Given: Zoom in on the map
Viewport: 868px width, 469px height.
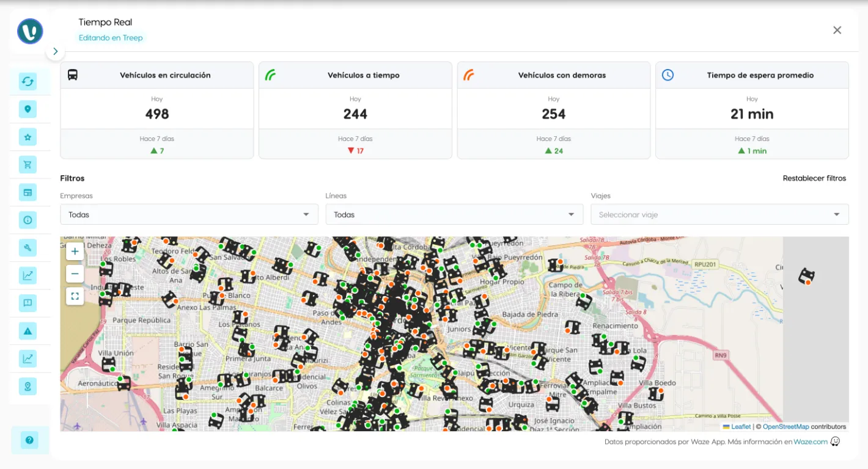Looking at the screenshot, I should 75,251.
